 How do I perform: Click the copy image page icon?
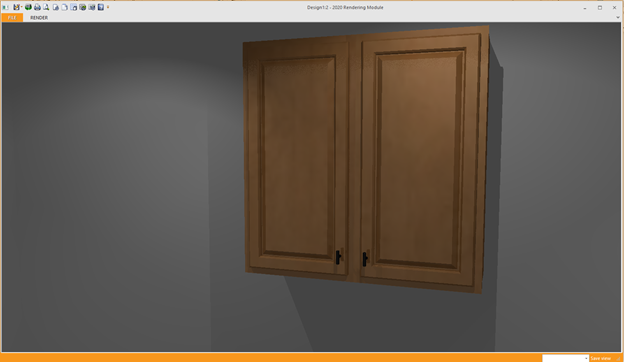click(x=56, y=7)
